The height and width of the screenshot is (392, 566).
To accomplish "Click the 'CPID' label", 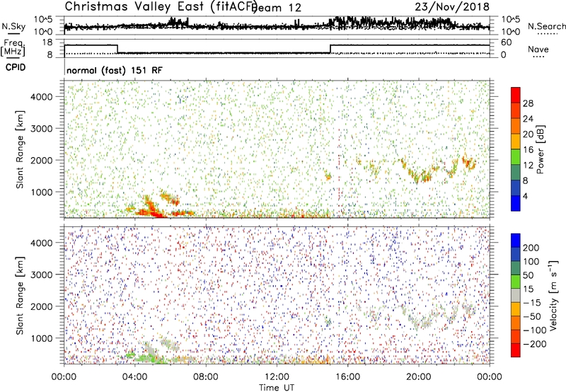I will [x=16, y=67].
